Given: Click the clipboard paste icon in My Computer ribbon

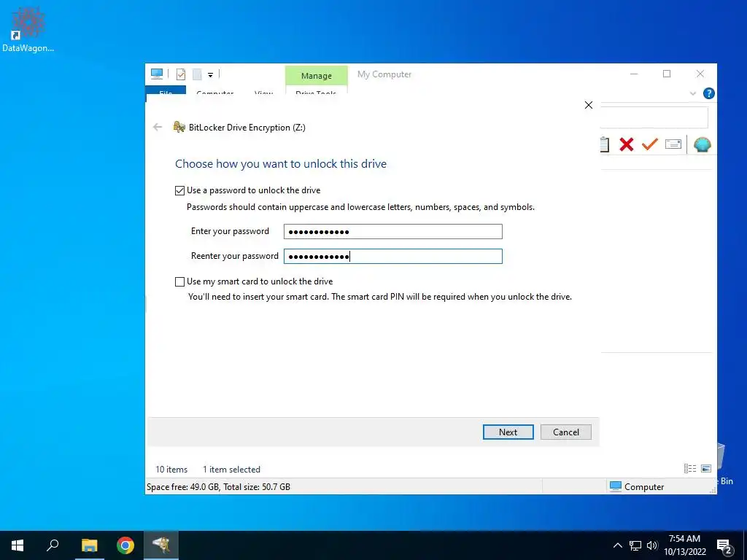Looking at the screenshot, I should (605, 144).
